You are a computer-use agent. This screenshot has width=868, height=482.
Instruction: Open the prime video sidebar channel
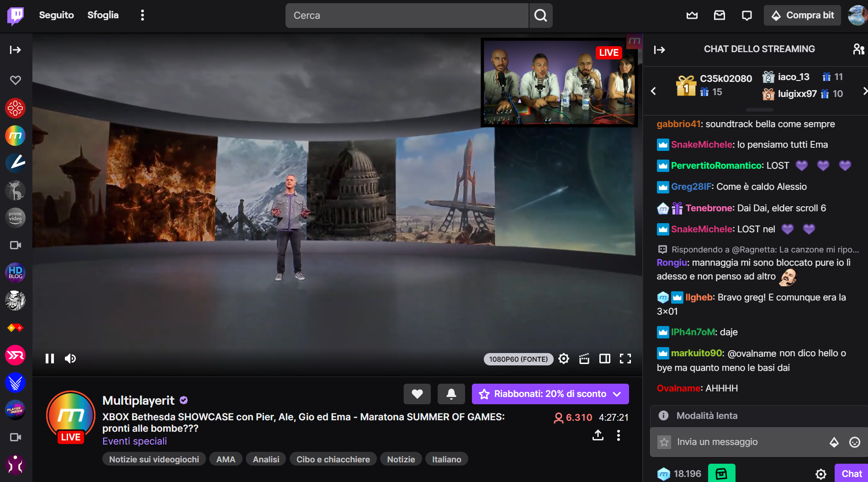tap(15, 218)
